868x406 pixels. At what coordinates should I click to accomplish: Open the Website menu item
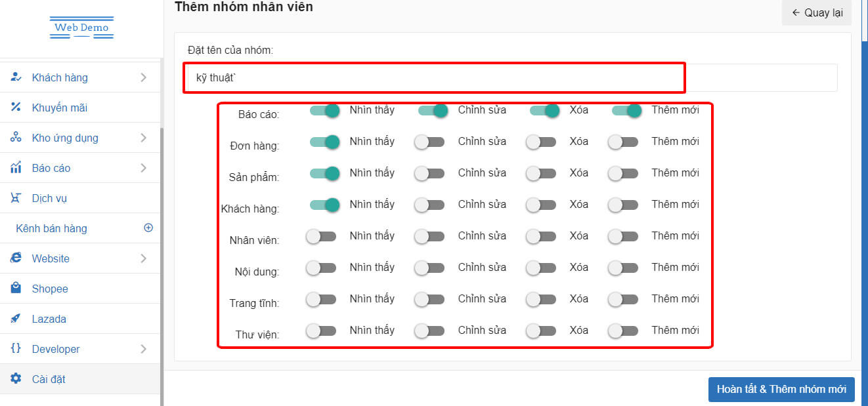[51, 258]
